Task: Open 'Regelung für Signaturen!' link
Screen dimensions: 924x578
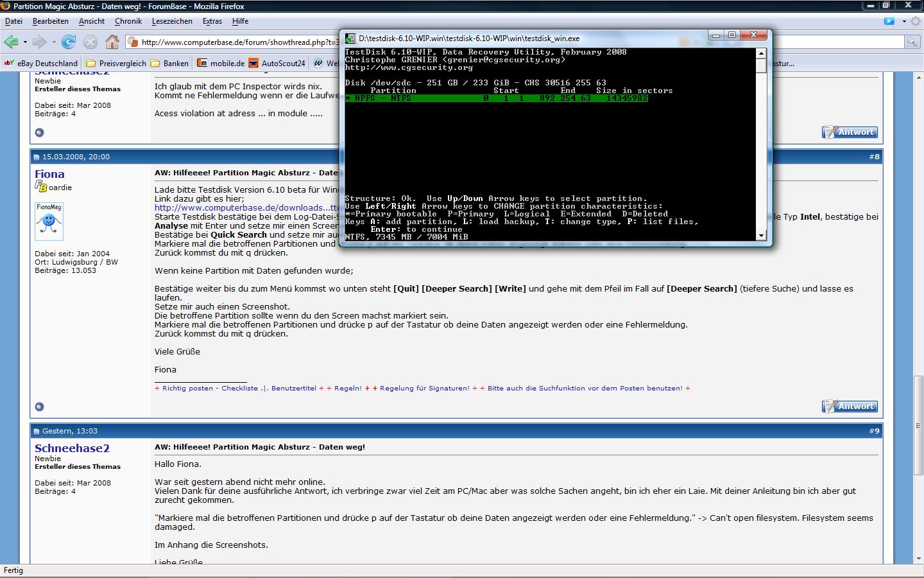Action: [x=424, y=389]
